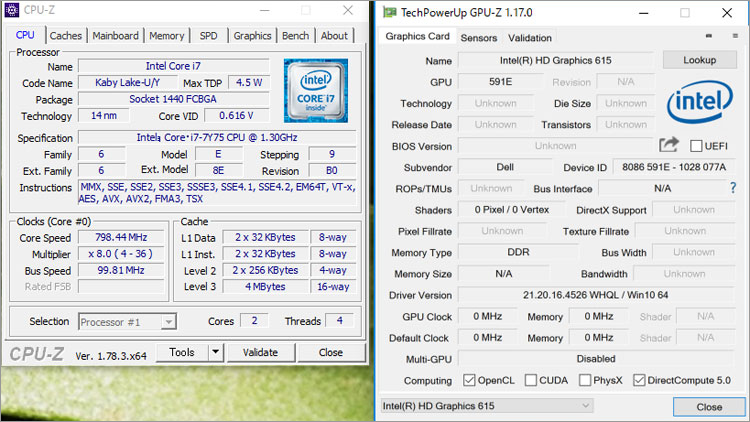The width and height of the screenshot is (750, 422).
Task: Click the Core VID value 0.616 V
Action: point(236,115)
